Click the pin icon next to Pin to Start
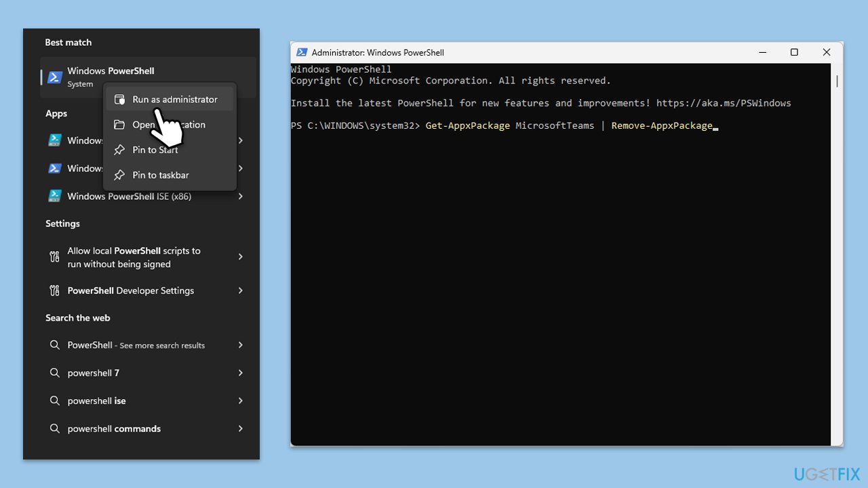Screen dimensions: 868x488 tap(119, 150)
